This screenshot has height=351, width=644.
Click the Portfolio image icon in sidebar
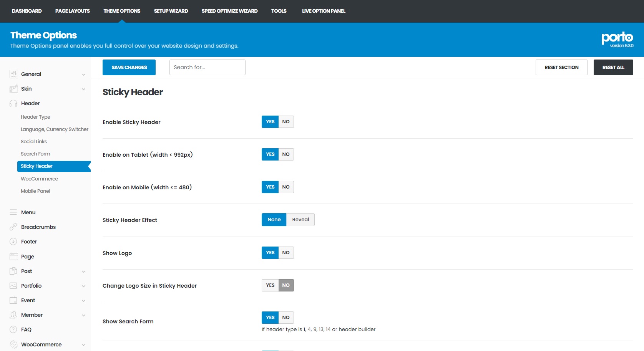13,286
